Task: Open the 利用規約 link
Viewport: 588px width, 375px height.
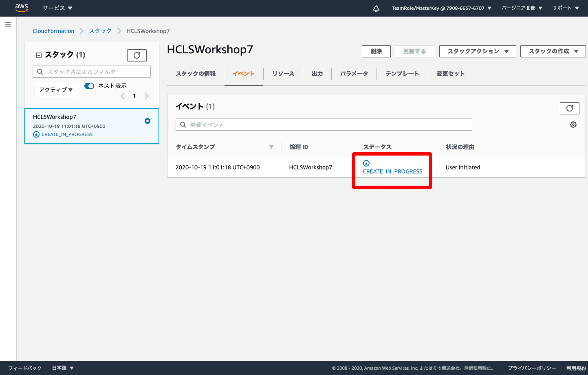Action: tap(576, 368)
